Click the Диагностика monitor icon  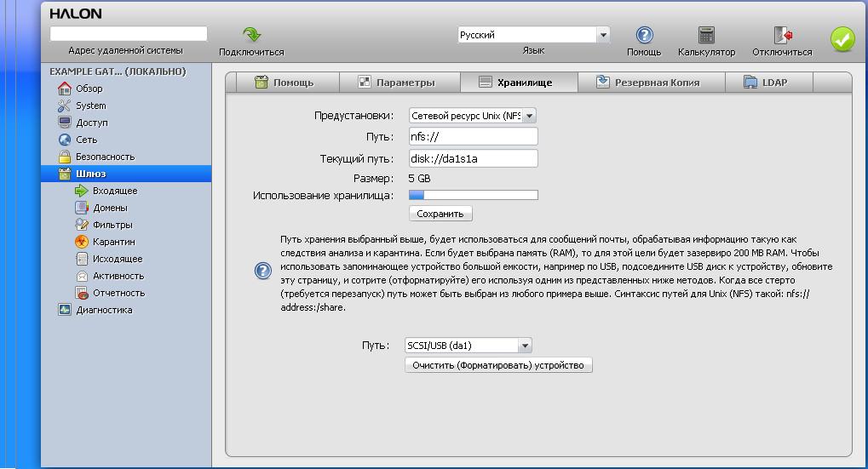tap(65, 310)
